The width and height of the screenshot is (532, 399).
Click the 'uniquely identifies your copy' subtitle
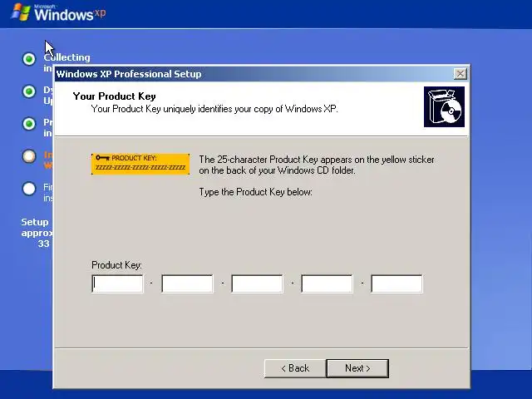(x=214, y=109)
